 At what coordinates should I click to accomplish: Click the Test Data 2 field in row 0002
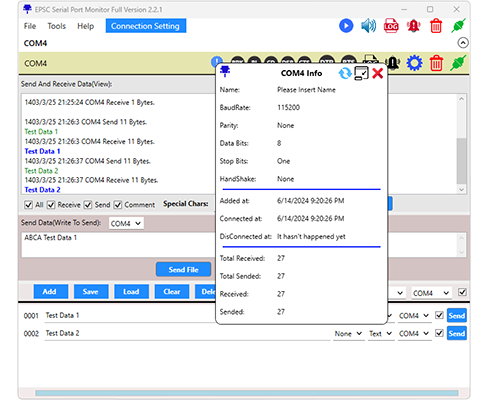(187, 334)
